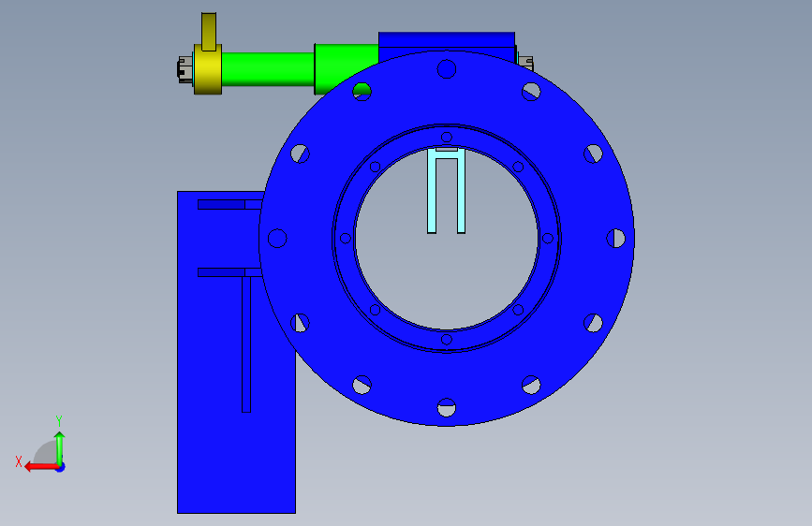This screenshot has height=526, width=812.
Task: Select the yellow handle lever at top
Action: click(x=209, y=32)
